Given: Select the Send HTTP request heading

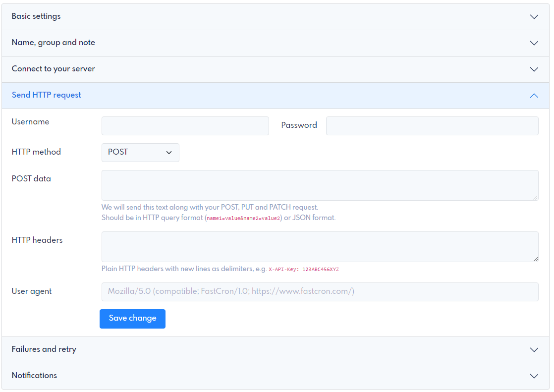Looking at the screenshot, I should (46, 95).
